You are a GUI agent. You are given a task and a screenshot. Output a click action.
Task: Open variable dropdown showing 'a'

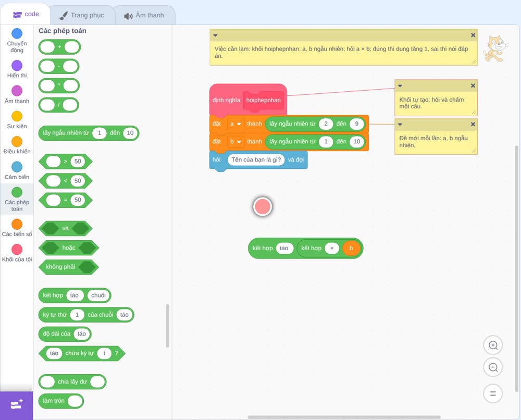click(235, 124)
